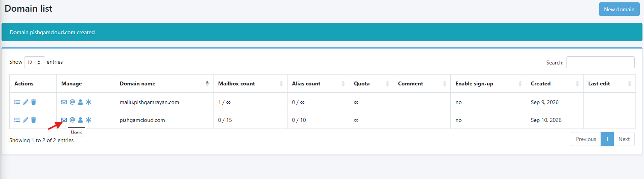
Task: Open details icon for pishgamcloud.com
Action: pyautogui.click(x=17, y=120)
